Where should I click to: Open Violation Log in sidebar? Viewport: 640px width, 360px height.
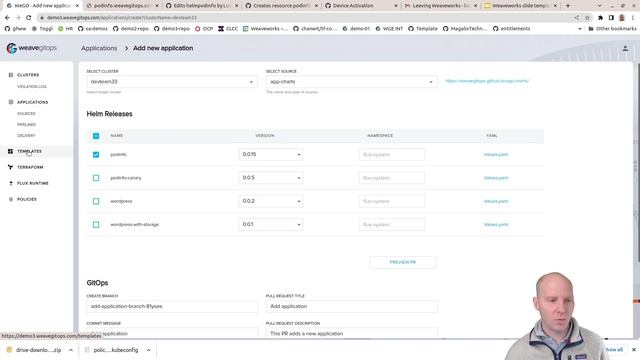coord(32,87)
